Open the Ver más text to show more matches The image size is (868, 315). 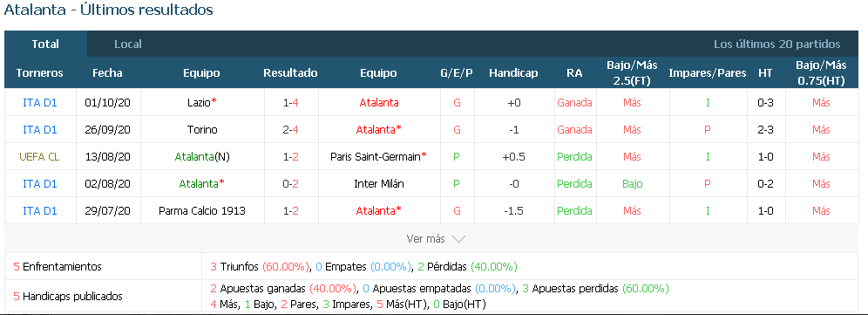[425, 239]
